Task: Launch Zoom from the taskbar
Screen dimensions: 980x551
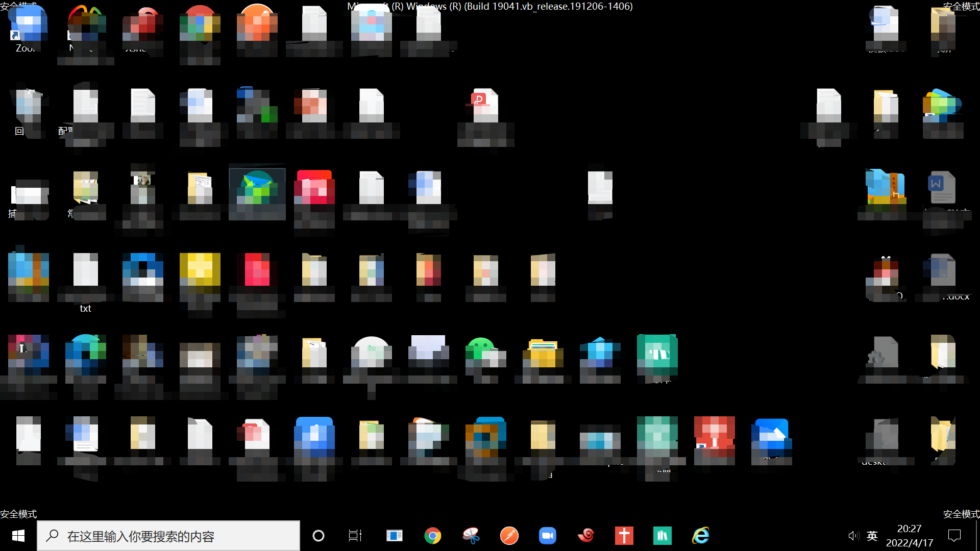Action: point(547,536)
